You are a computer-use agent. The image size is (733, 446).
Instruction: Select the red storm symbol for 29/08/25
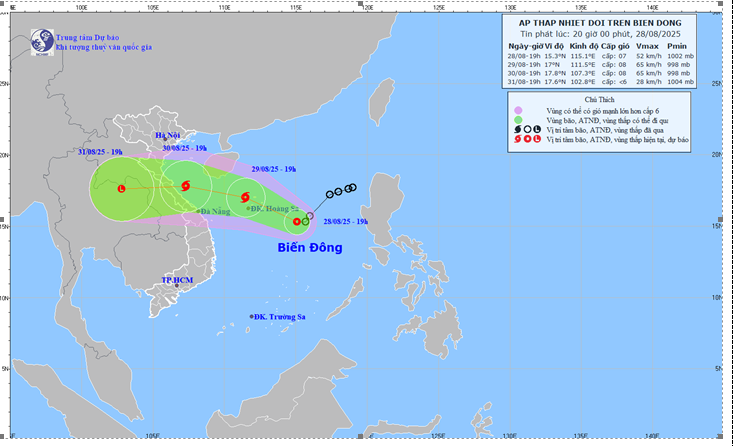coord(246,198)
